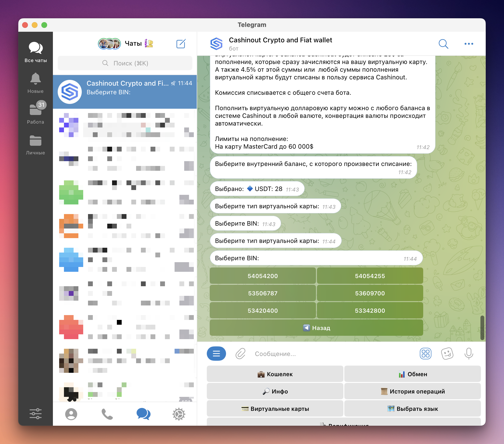Select BIN 54054200
Viewport: 504px width, 444px height.
point(263,276)
